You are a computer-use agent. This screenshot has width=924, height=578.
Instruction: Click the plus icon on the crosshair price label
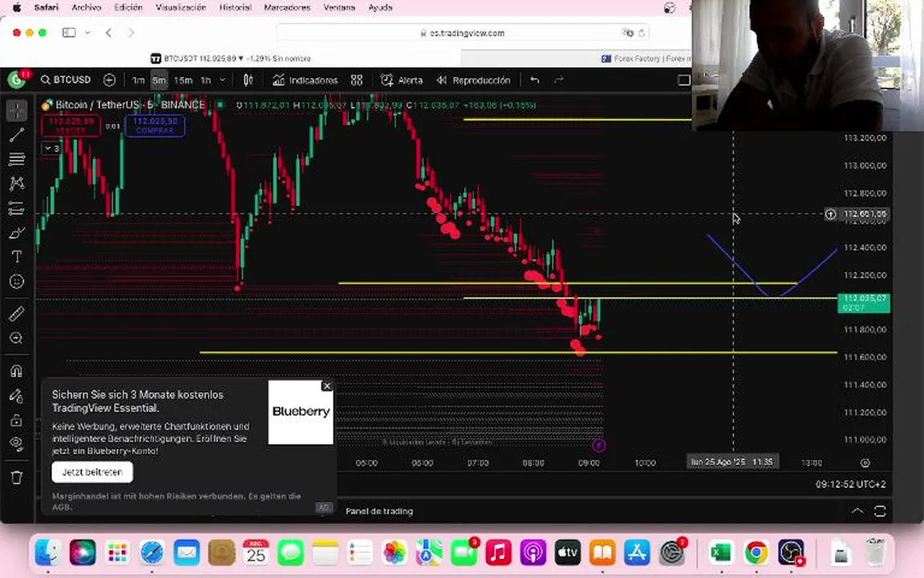coord(830,214)
